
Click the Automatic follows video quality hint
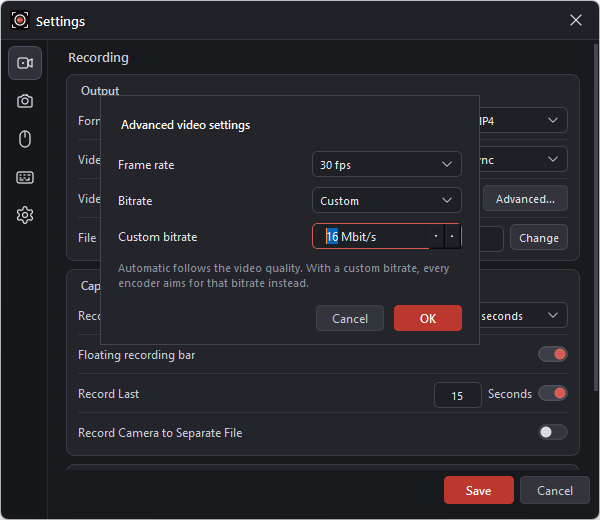click(284, 275)
